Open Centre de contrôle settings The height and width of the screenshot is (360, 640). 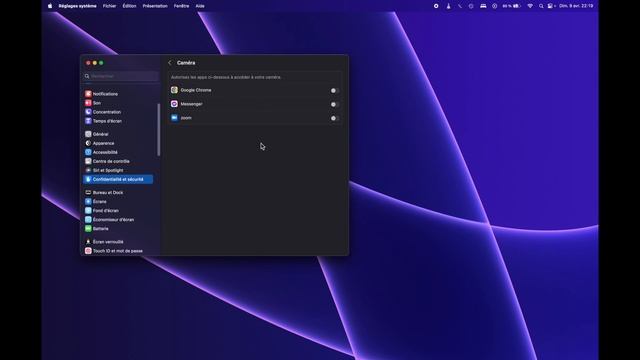pos(118,161)
